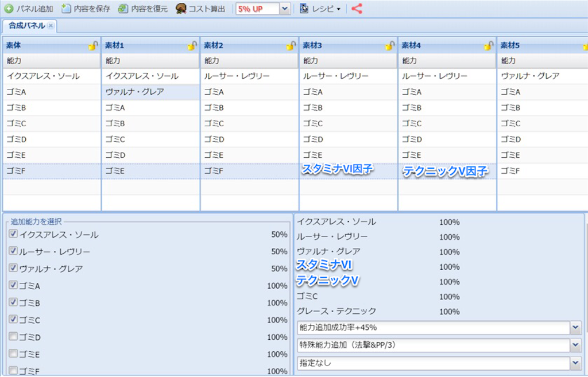Click the コスト算出 button label

pos(207,9)
